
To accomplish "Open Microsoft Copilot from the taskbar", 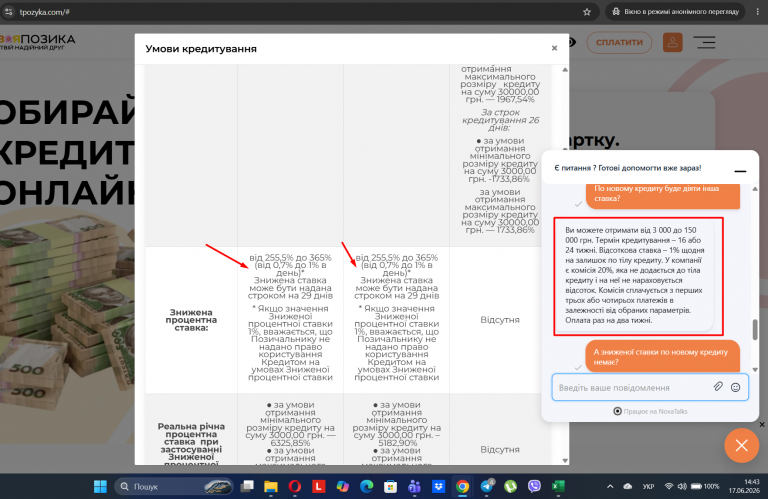I will pyautogui.click(x=342, y=486).
